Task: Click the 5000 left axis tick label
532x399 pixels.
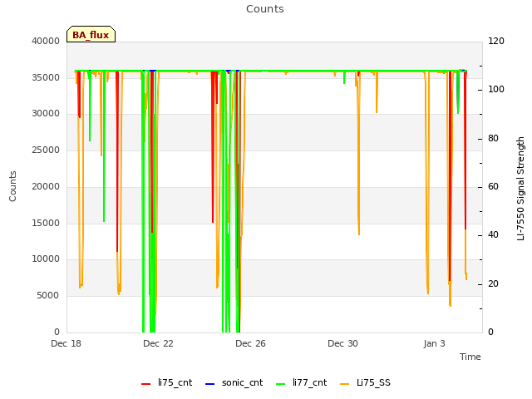Action: click(48, 296)
